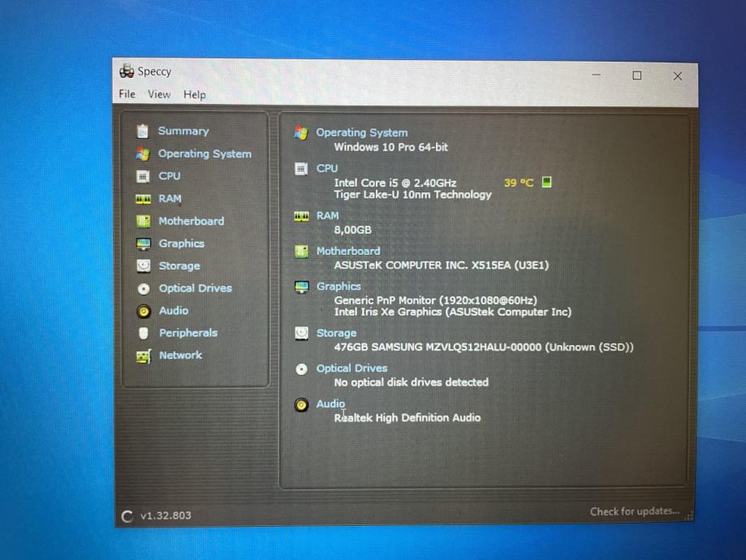
Task: Click the Summary clipboard icon in sidebar
Action: pos(143,131)
